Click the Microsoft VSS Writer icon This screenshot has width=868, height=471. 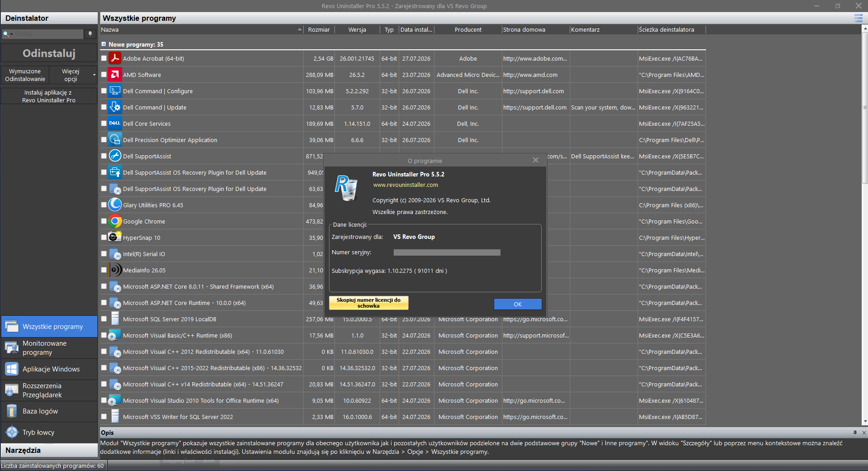115,417
